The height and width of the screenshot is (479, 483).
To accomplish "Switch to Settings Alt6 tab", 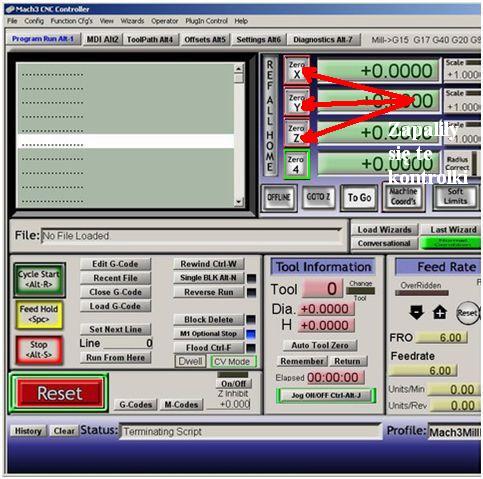I will pyautogui.click(x=258, y=39).
